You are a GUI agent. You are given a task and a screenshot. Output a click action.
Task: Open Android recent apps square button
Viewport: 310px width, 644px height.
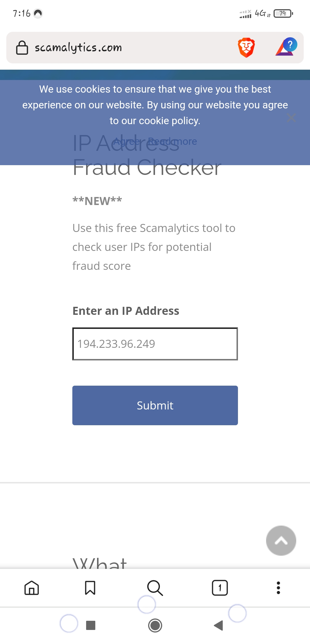[x=91, y=625]
